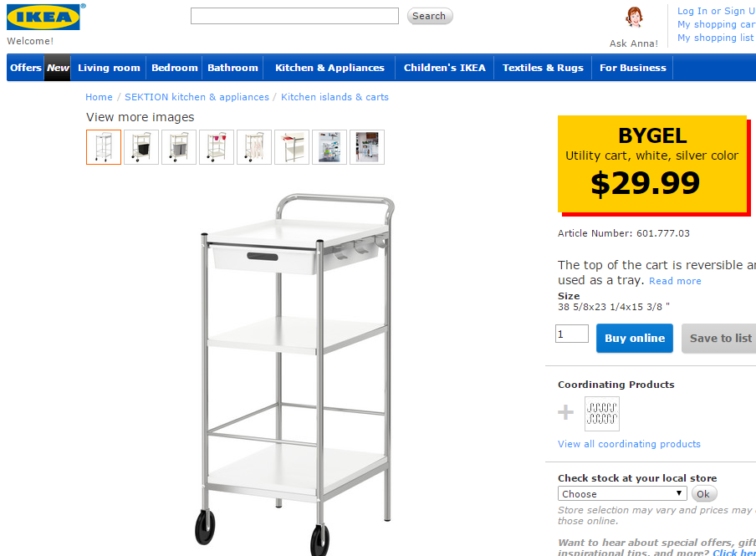
Task: View close-up thumbnail of cart top tray
Action: coord(292,147)
